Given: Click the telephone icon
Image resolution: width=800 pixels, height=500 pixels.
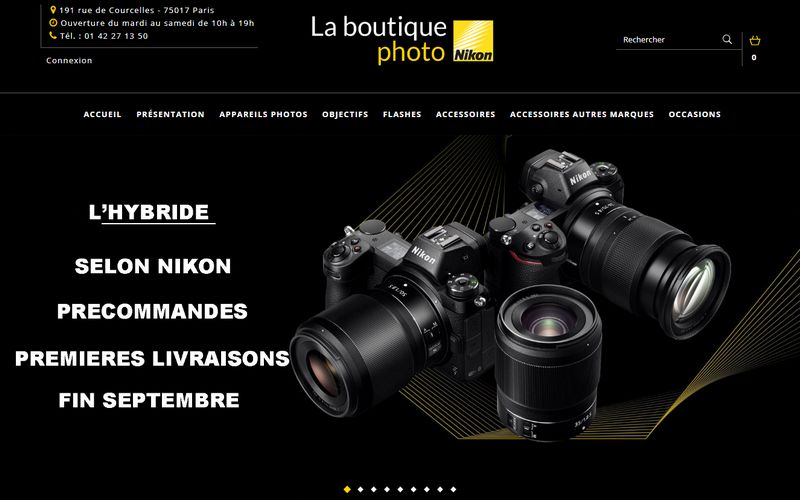Looking at the screenshot, I should tap(53, 35).
